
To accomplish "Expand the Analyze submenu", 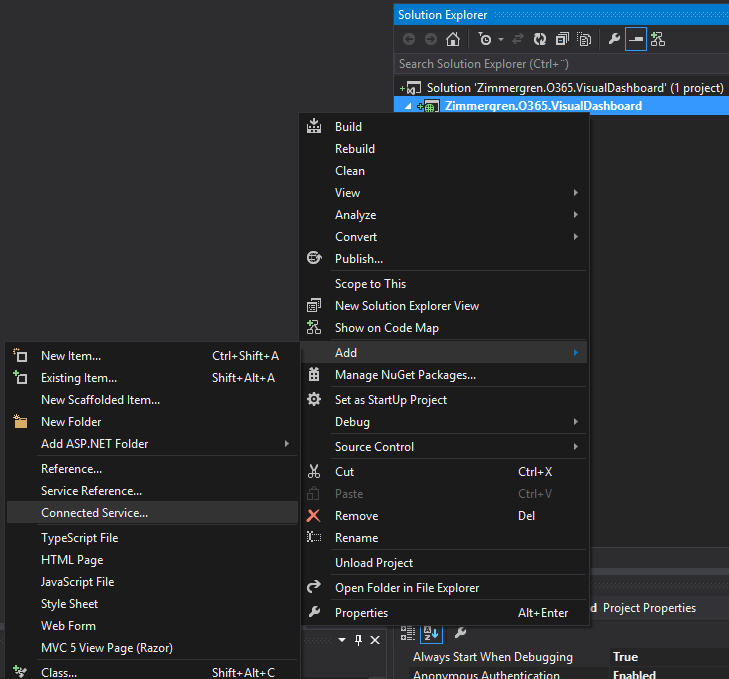I will (x=444, y=215).
